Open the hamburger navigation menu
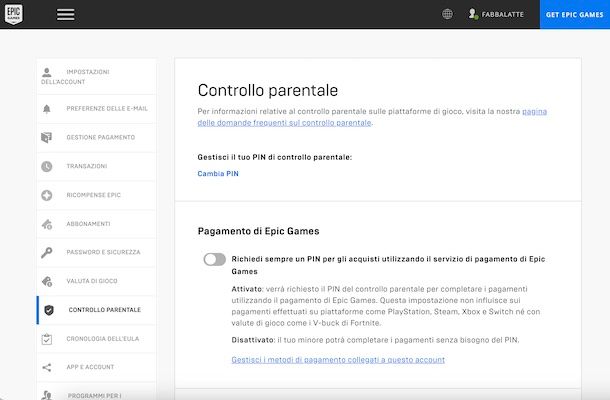The image size is (610, 400). [65, 14]
